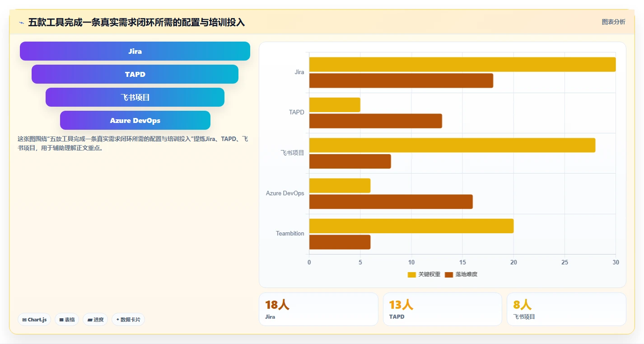Select the TAPD funnel bar
Image resolution: width=644 pixels, height=344 pixels.
point(135,74)
